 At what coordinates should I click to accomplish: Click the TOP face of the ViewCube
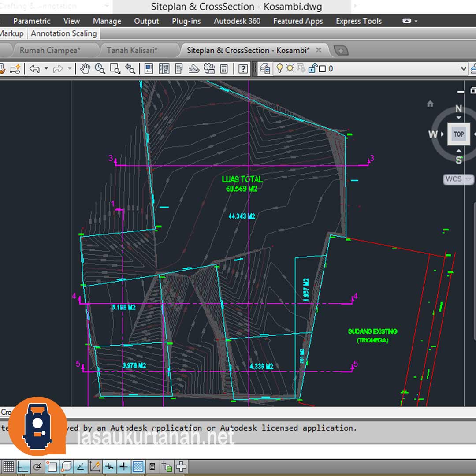pyautogui.click(x=459, y=134)
